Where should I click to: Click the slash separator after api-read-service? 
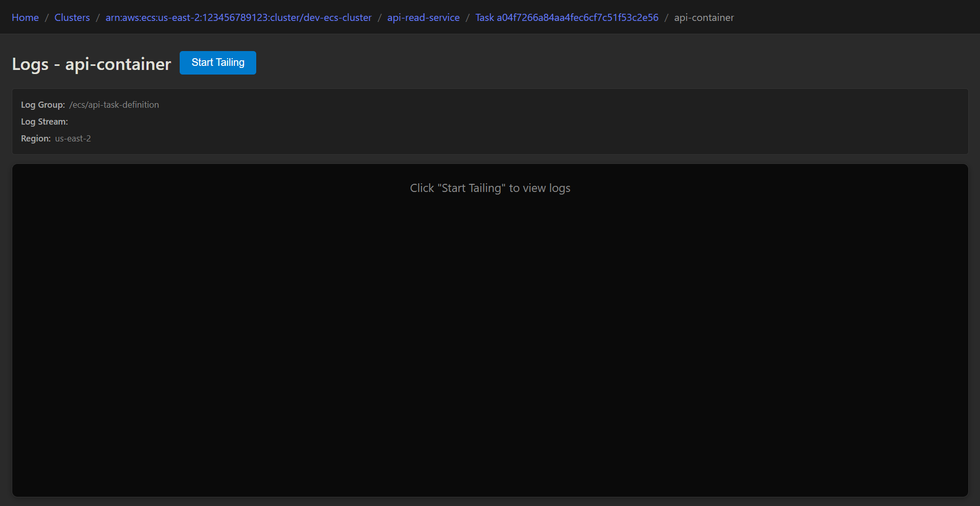click(468, 17)
